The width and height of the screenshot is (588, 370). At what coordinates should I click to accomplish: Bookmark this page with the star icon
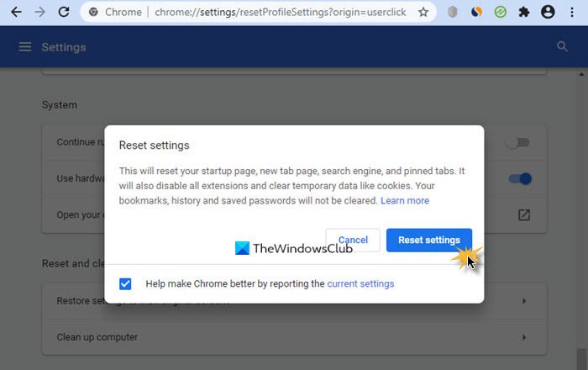pyautogui.click(x=423, y=12)
